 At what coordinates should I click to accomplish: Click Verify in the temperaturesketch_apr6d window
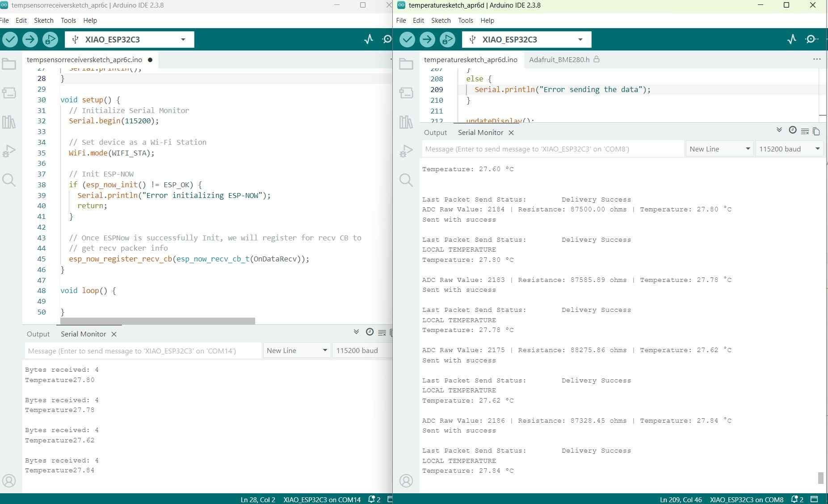coord(407,39)
